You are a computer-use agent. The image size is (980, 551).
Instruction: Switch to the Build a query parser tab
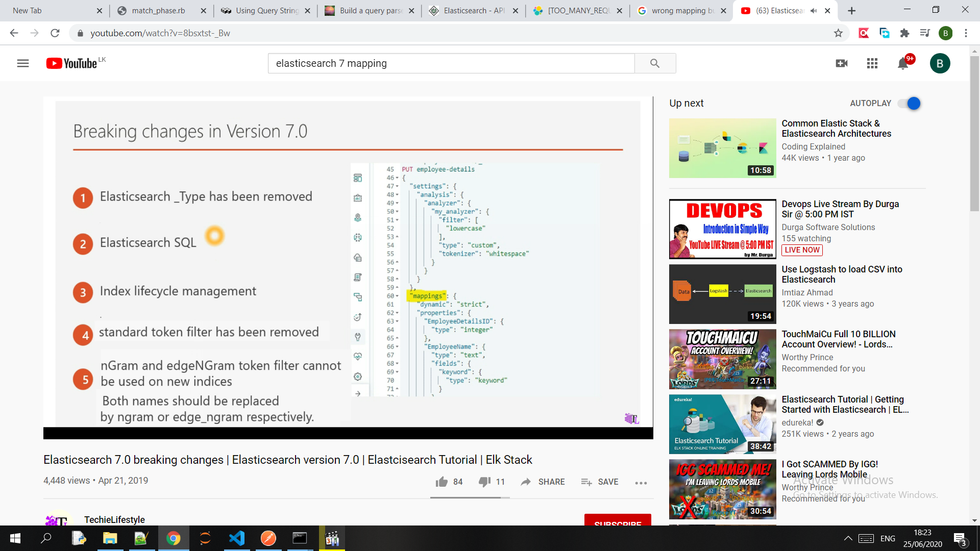371,10
